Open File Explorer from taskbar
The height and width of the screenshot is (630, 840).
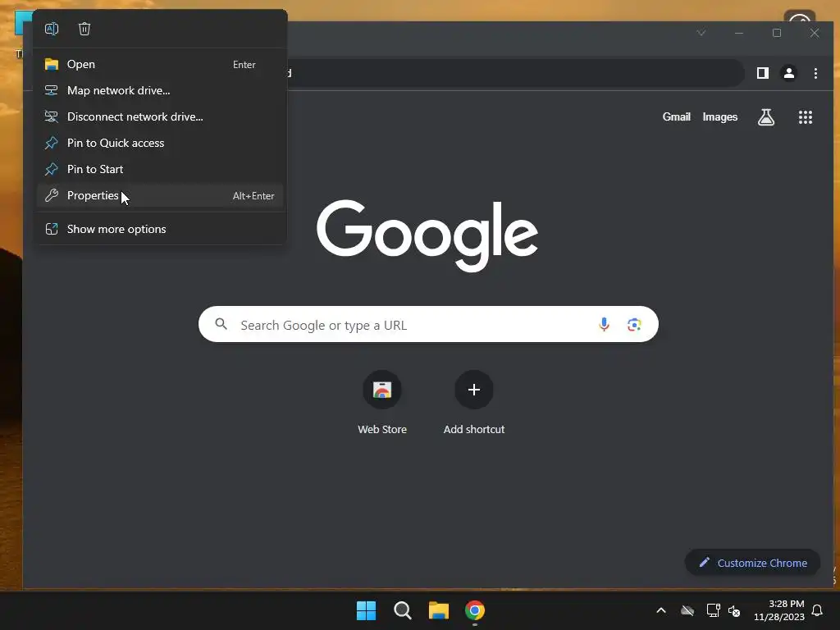pyautogui.click(x=438, y=610)
